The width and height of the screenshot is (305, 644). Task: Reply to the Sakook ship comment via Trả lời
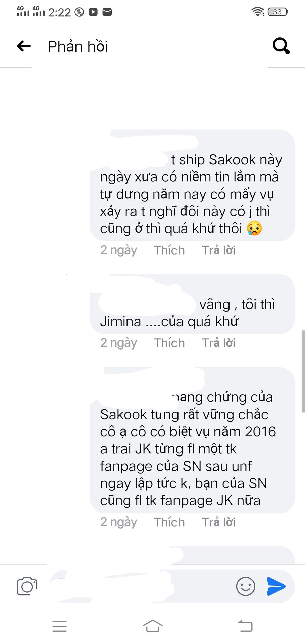pyautogui.click(x=218, y=250)
